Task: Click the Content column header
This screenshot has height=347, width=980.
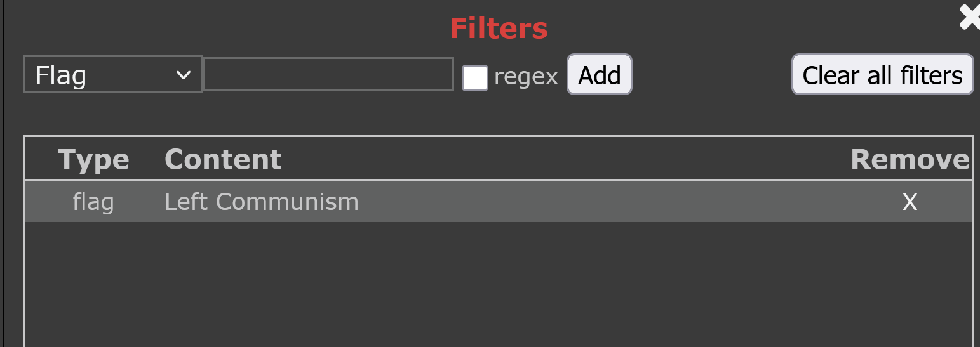Action: click(223, 159)
